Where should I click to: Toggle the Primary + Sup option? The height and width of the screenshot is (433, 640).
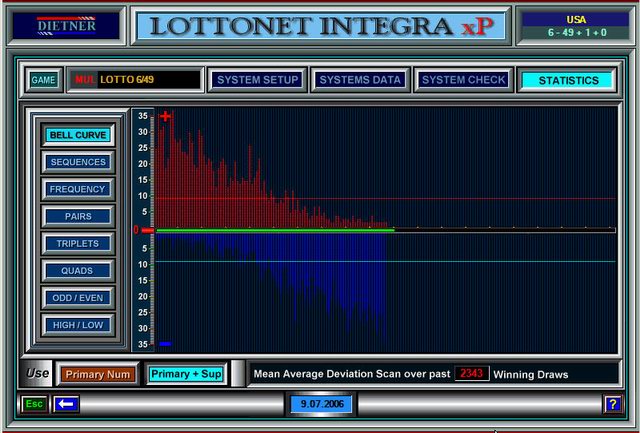click(x=186, y=374)
